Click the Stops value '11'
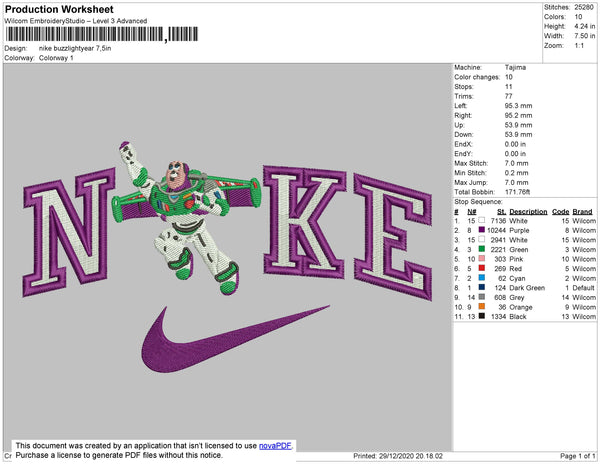The image size is (600, 464). pos(509,86)
